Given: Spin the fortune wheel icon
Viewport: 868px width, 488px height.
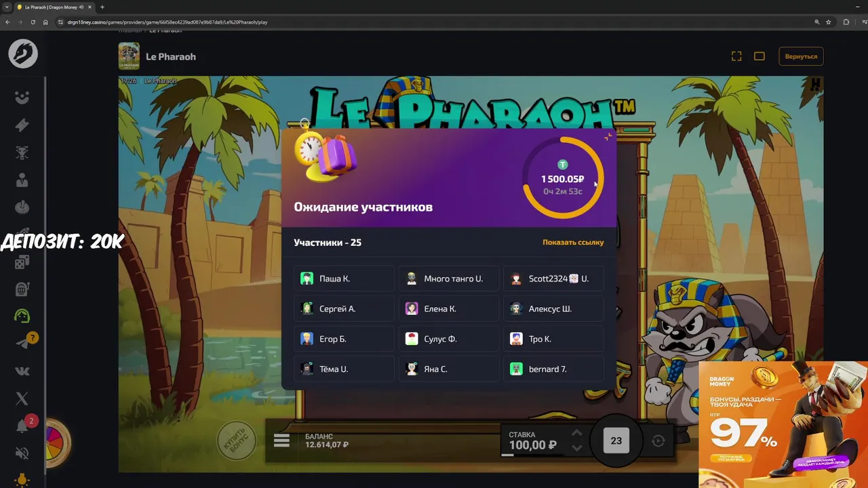Looking at the screenshot, I should click(x=58, y=443).
